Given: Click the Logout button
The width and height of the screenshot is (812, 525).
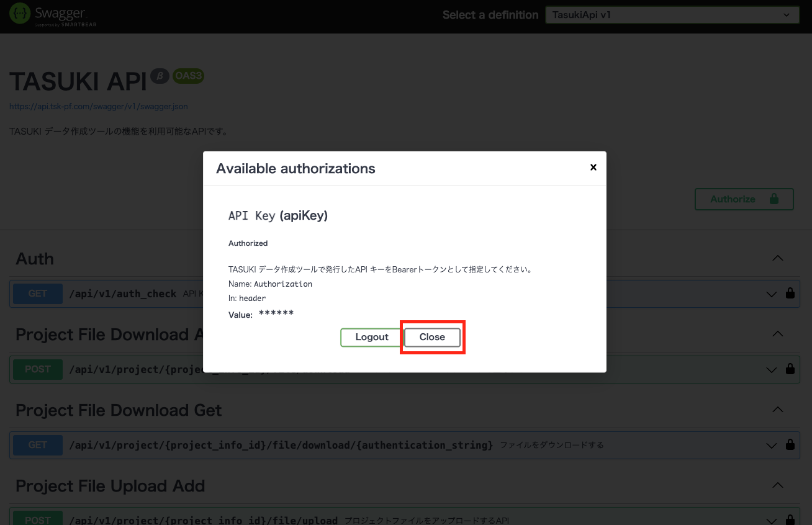Looking at the screenshot, I should point(371,337).
